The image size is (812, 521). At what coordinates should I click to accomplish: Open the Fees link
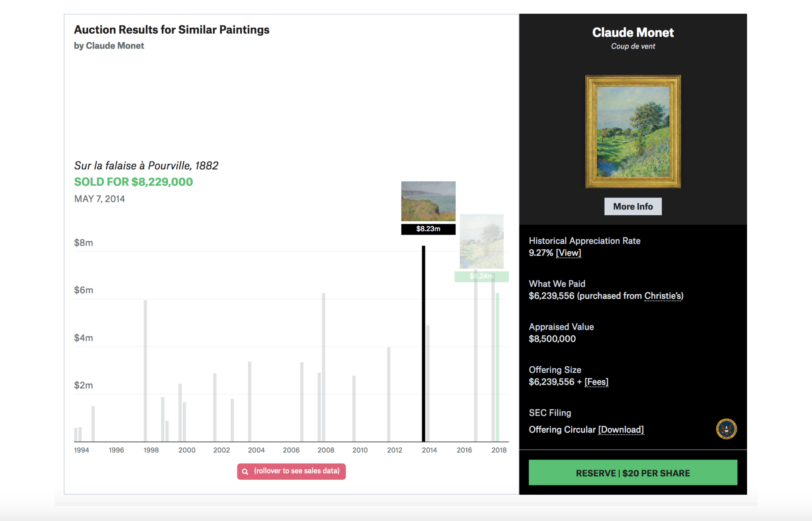[x=596, y=382]
